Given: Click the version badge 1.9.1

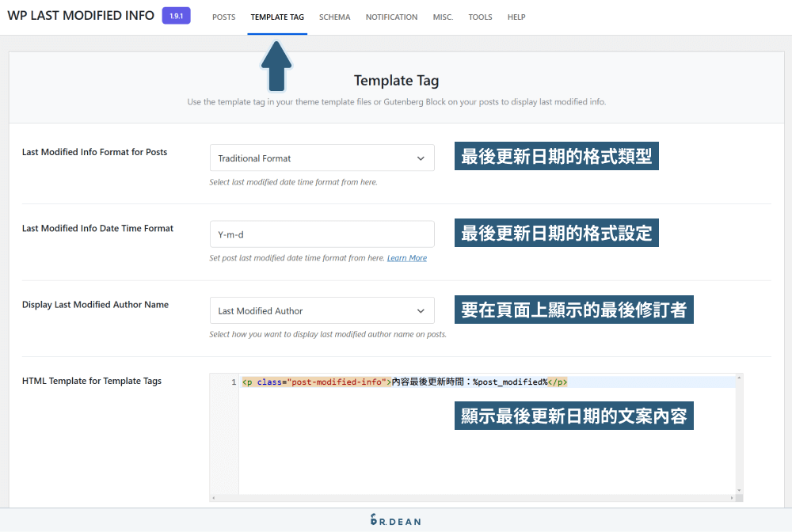Looking at the screenshot, I should click(175, 15).
